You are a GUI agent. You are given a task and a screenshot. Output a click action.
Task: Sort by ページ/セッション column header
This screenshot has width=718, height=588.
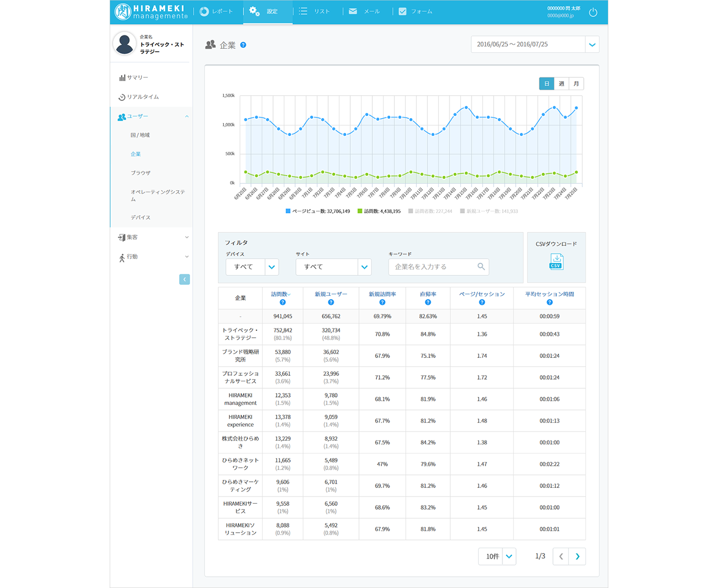(x=482, y=294)
